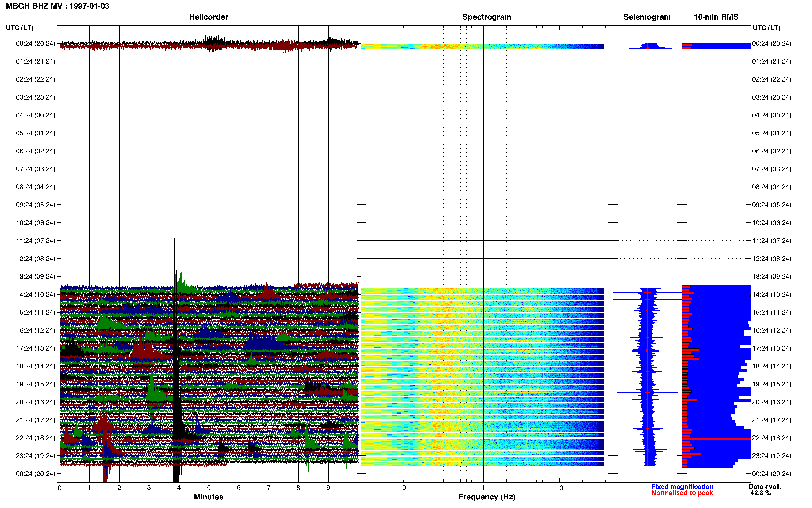
Task: Click left time label '05:24 (01:24)'
Action: point(36,133)
